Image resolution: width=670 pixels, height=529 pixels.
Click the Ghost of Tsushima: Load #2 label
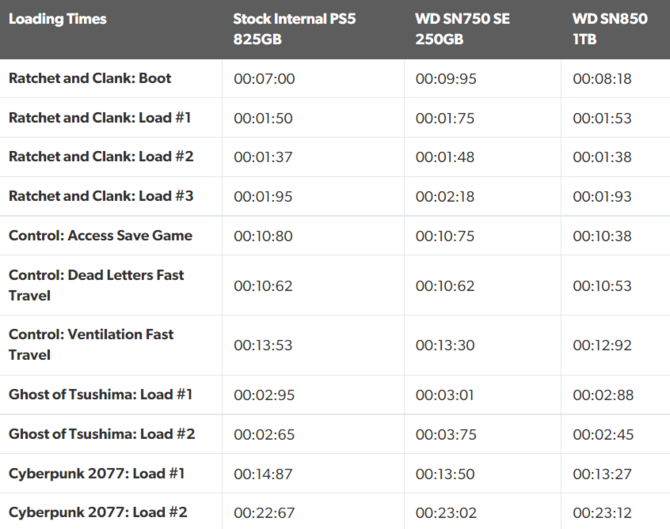coord(102,434)
